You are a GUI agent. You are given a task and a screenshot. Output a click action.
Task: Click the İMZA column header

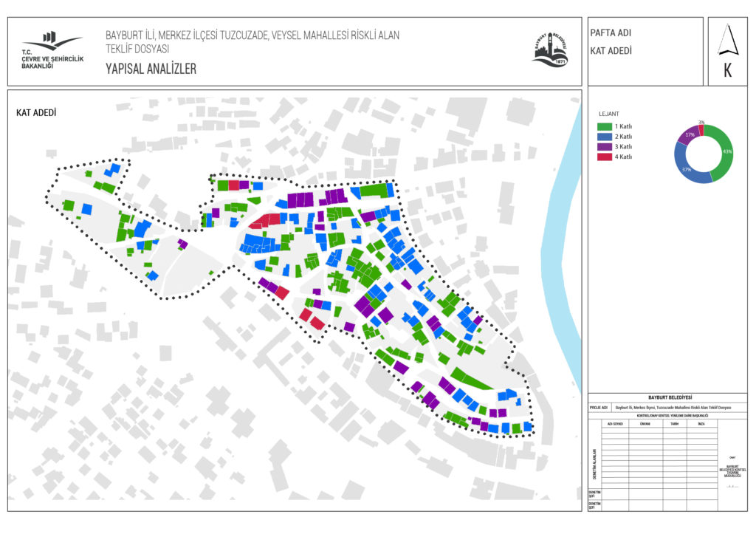click(x=701, y=424)
